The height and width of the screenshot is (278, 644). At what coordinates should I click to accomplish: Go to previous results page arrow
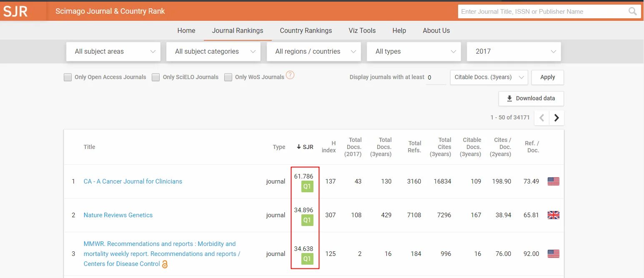pyautogui.click(x=541, y=118)
